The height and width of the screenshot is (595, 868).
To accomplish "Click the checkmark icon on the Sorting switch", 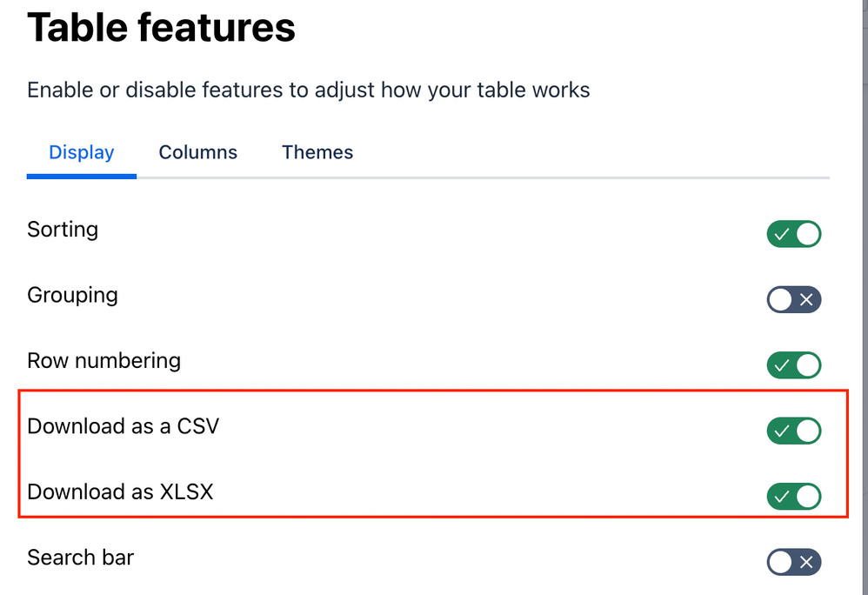I will click(x=782, y=234).
